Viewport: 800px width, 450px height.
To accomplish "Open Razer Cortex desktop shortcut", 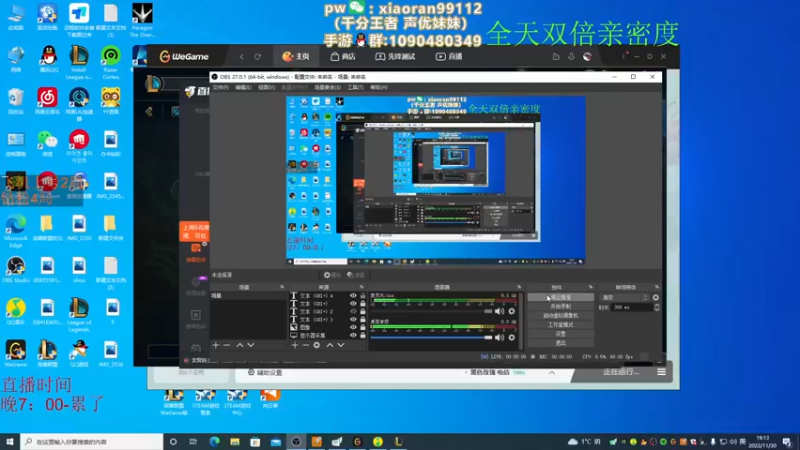I will pos(111,63).
